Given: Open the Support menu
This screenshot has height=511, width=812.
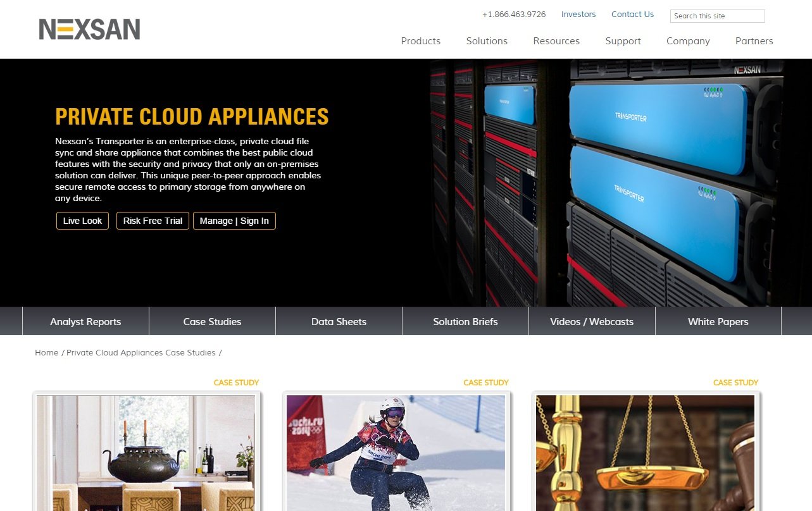Looking at the screenshot, I should (623, 41).
